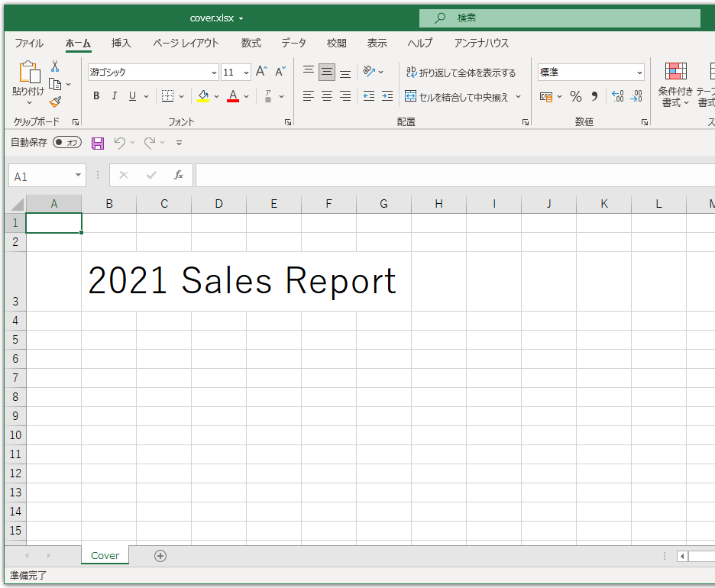
Task: Open the ファイル tab
Action: click(29, 44)
